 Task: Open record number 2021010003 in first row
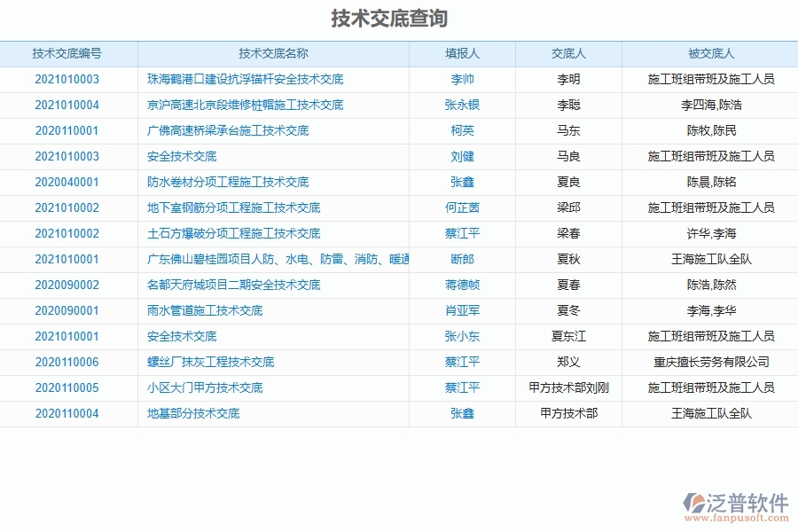click(x=66, y=78)
